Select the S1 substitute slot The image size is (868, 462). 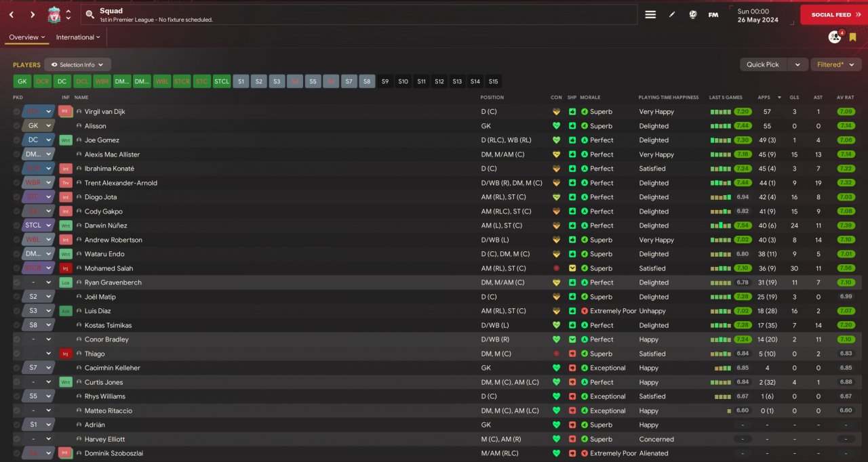(x=241, y=81)
